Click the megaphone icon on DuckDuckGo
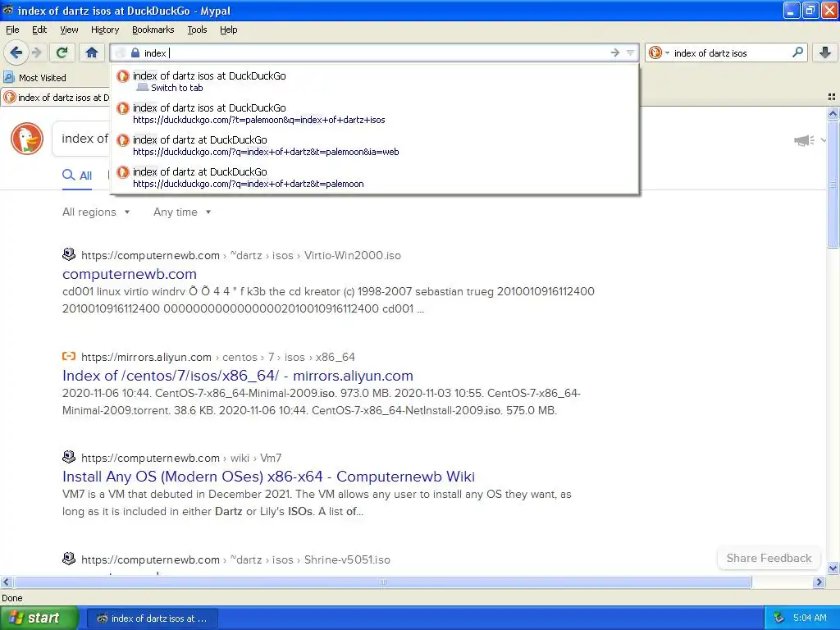This screenshot has width=840, height=630. (804, 140)
